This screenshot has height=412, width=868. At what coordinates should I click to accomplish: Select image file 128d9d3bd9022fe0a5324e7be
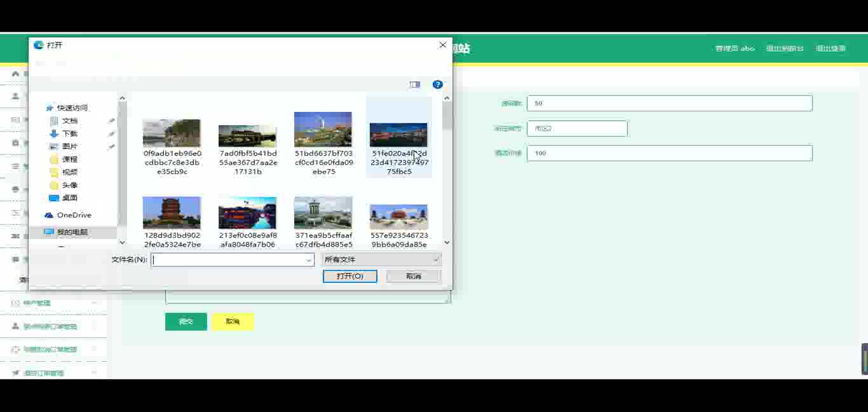(172, 221)
